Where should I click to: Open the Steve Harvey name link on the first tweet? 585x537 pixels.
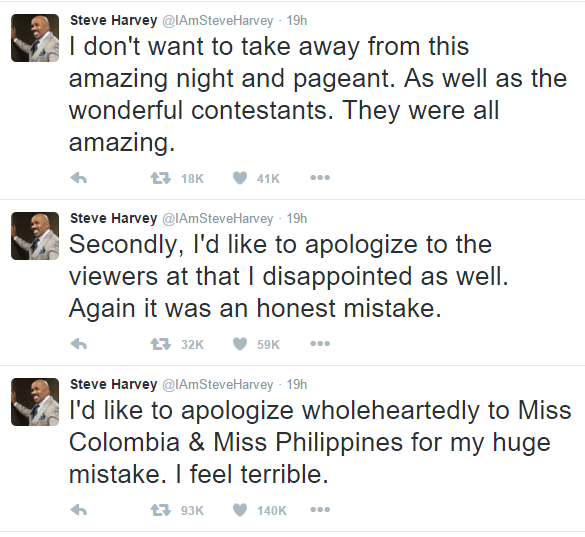point(114,21)
